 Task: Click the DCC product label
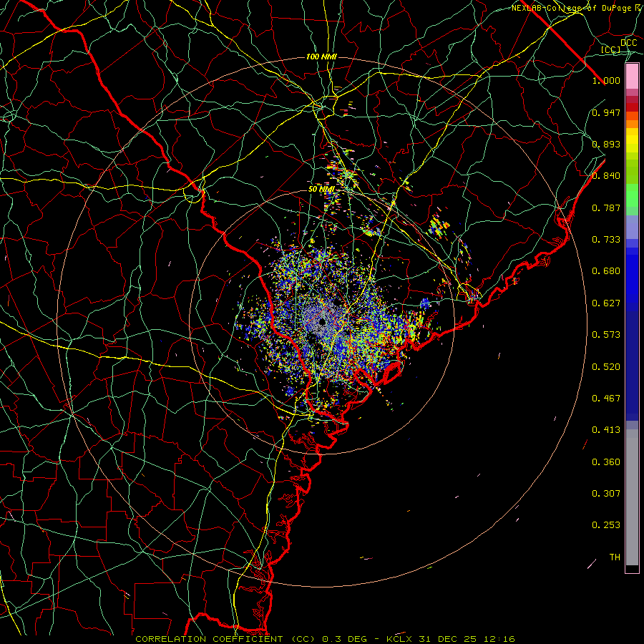[628, 43]
